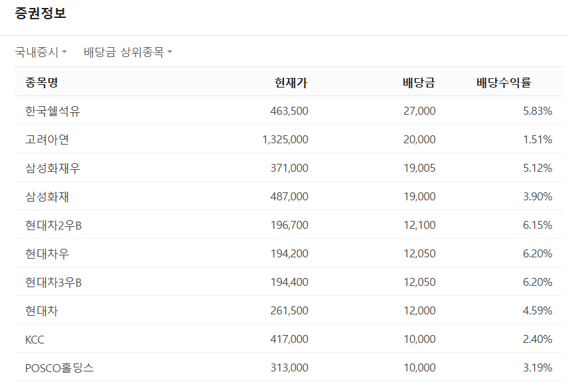The height and width of the screenshot is (392, 568).
Task: Select the dividend yield 2.40%
Action: 537,339
